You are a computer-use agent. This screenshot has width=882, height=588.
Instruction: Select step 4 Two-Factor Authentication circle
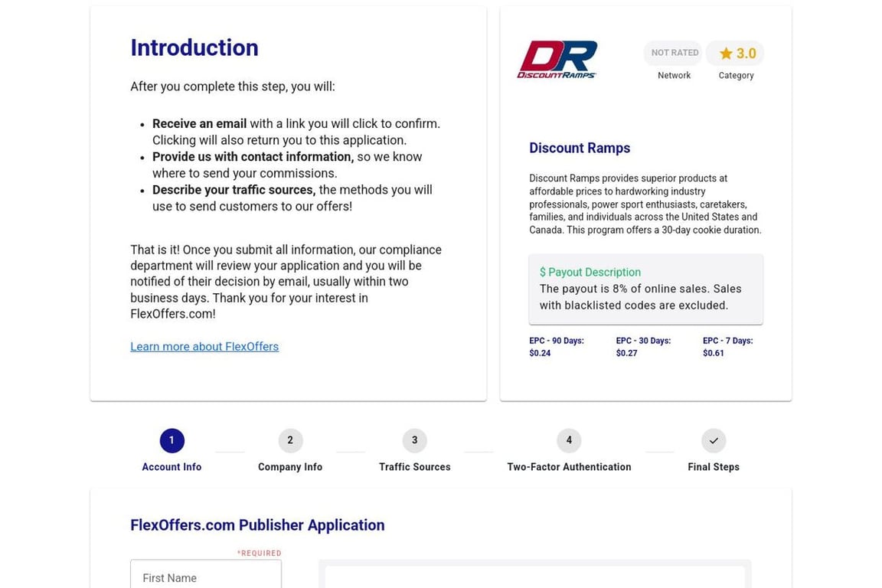(x=569, y=440)
